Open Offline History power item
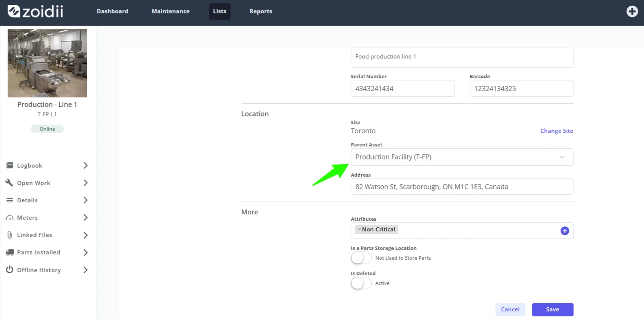This screenshot has height=320, width=644. pos(47,270)
